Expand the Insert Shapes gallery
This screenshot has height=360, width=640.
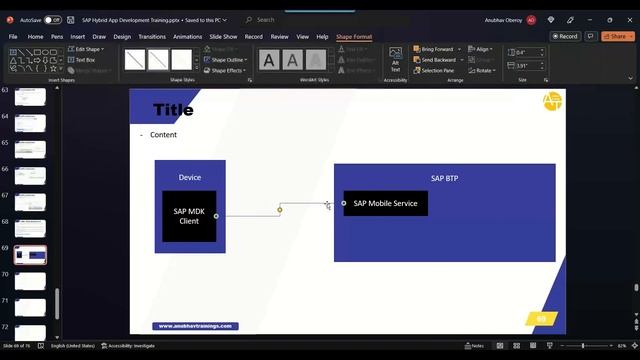[61, 69]
